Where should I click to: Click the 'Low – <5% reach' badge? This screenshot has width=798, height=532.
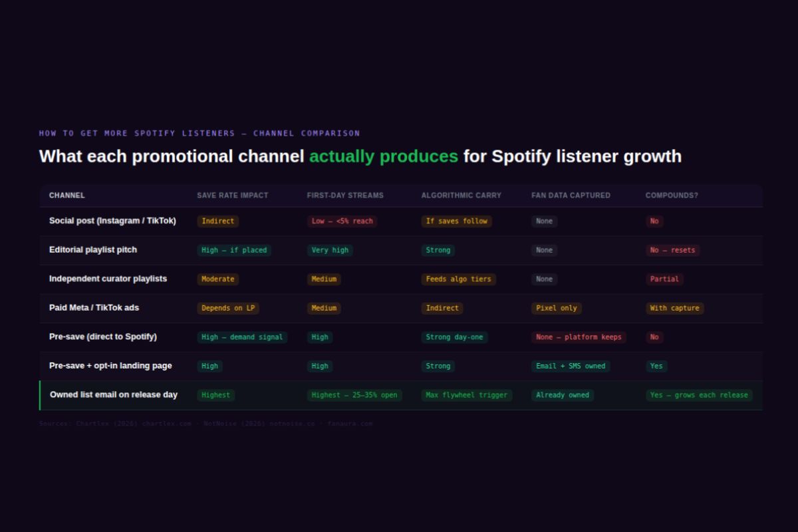[342, 221]
